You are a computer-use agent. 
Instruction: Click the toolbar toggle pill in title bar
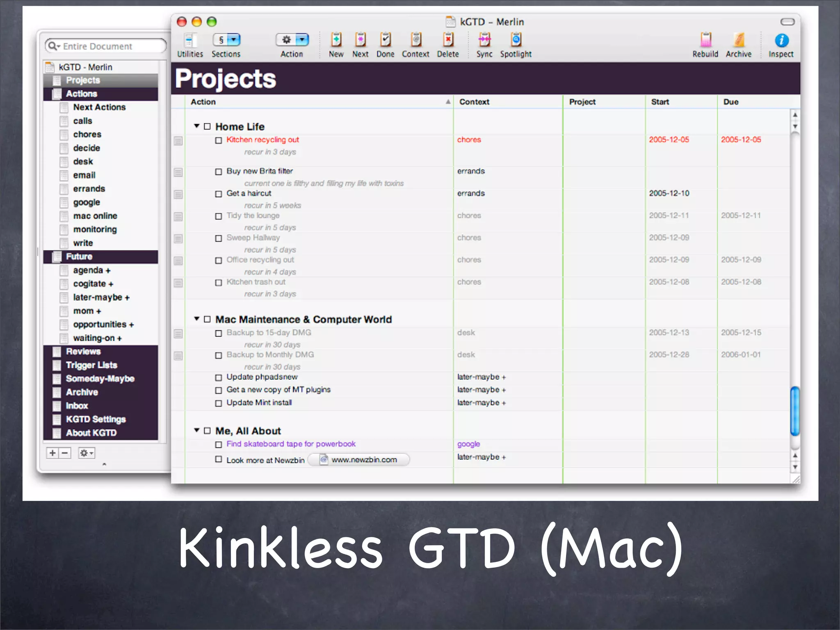(x=787, y=22)
